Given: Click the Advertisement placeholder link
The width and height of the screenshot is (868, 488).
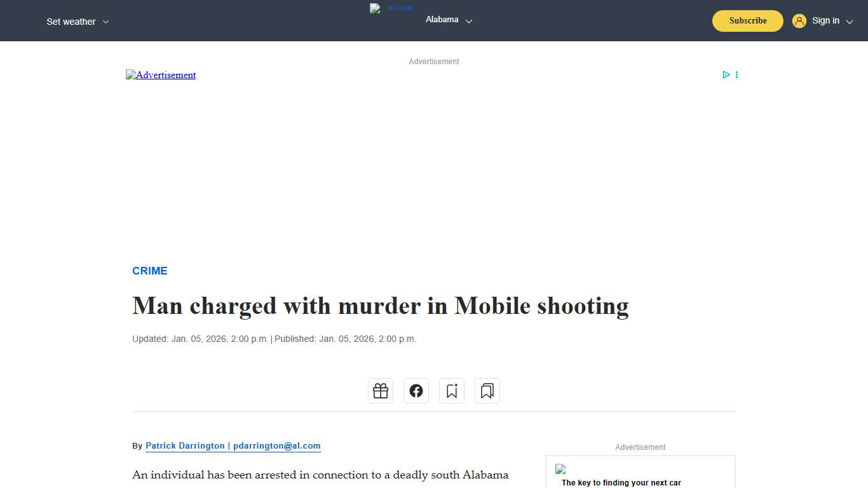Looking at the screenshot, I should coord(161,75).
